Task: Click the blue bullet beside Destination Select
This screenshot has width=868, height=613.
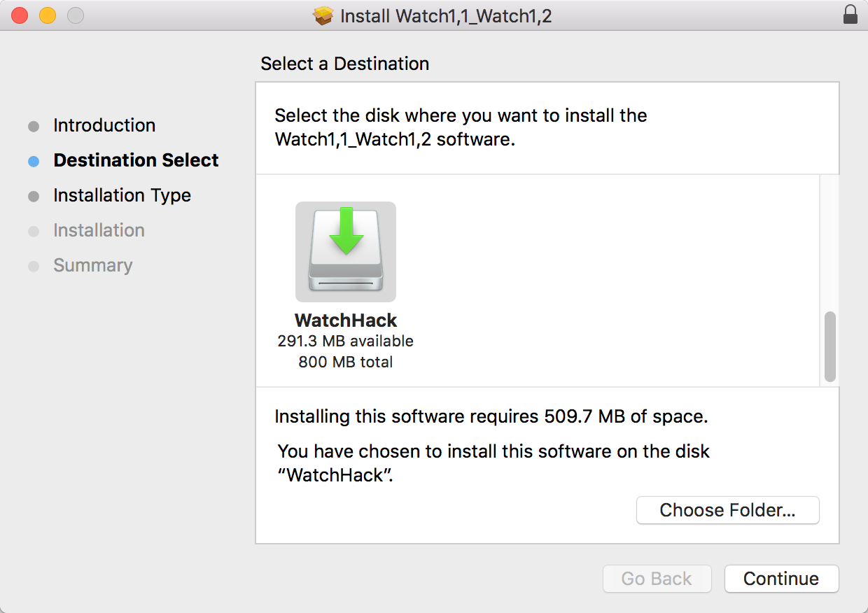Action: tap(34, 161)
